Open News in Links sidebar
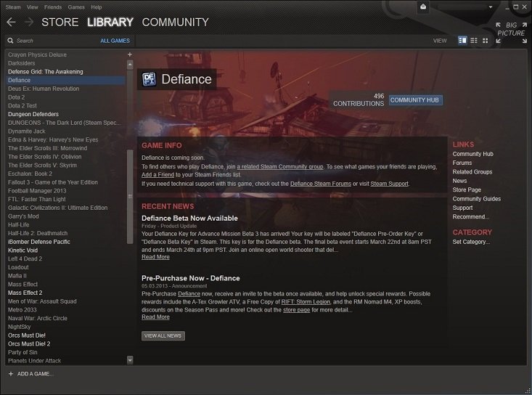 [x=459, y=181]
